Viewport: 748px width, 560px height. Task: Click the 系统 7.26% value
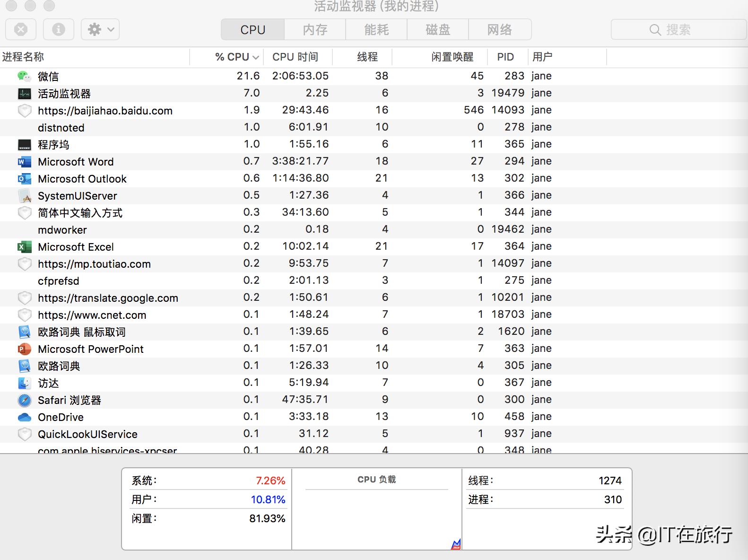(270, 481)
